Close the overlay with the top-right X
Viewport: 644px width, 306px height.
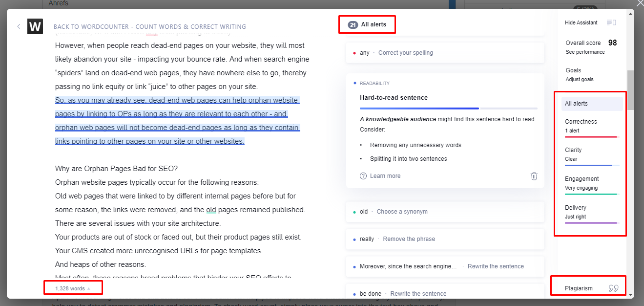[640, 3]
